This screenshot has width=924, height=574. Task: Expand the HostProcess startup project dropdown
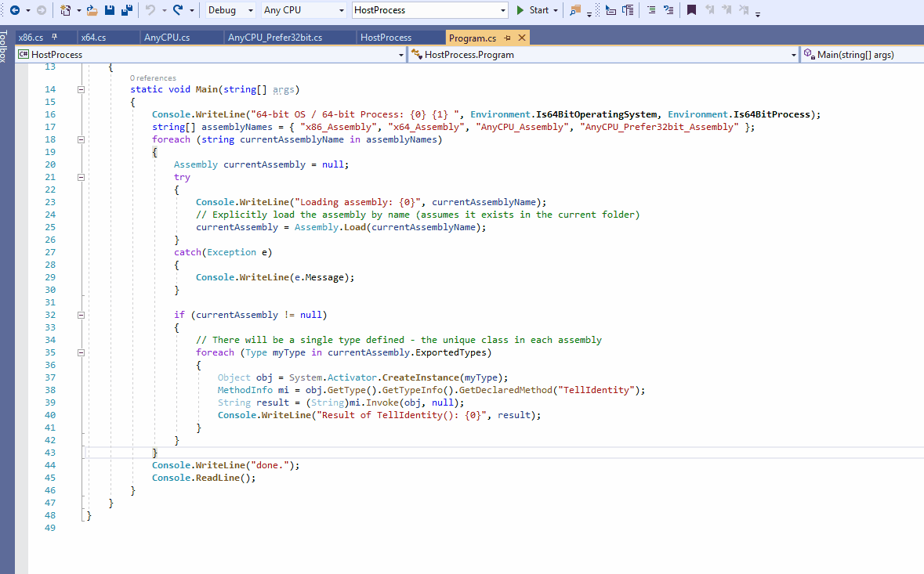tap(503, 10)
